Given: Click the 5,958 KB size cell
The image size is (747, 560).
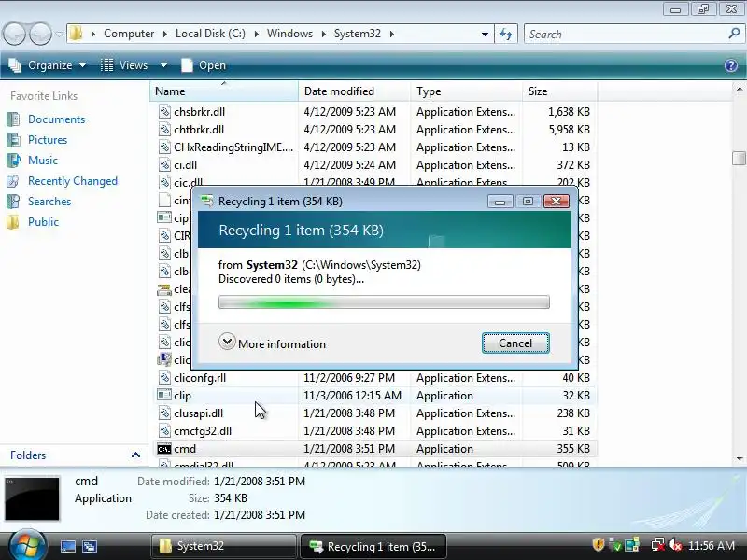Looking at the screenshot, I should tap(569, 130).
